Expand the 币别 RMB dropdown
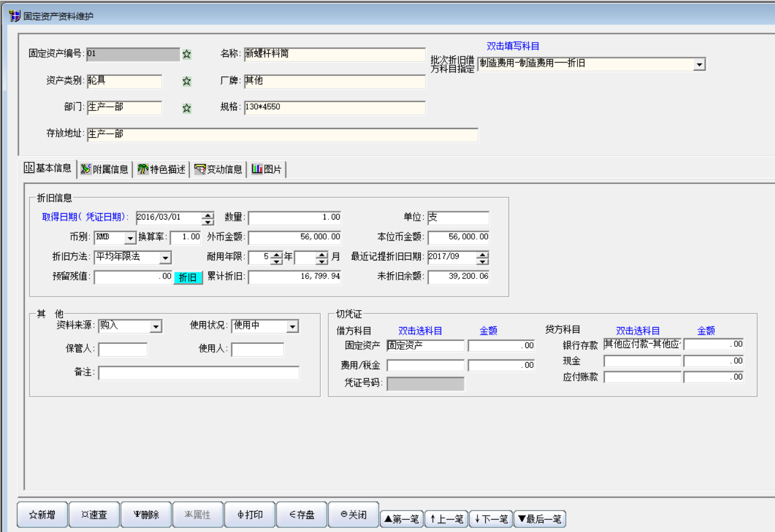The image size is (775, 532). tap(130, 238)
